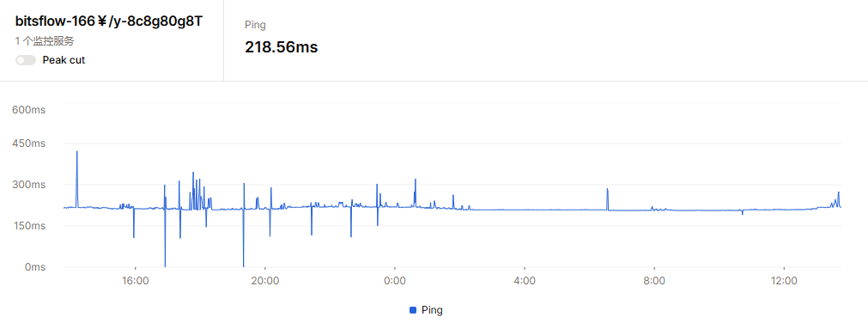
Task: Click the 218.56ms ping value
Action: (282, 47)
